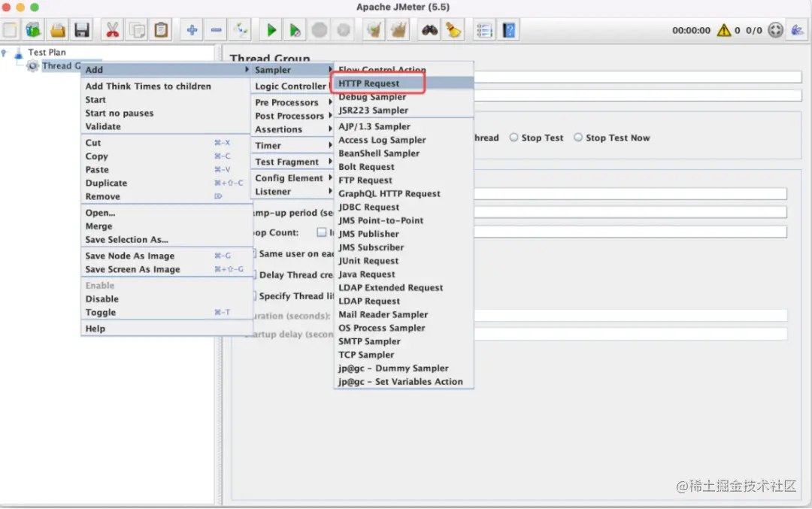812x509 pixels.
Task: Click the Thread Group comments input field
Action: pos(638,95)
